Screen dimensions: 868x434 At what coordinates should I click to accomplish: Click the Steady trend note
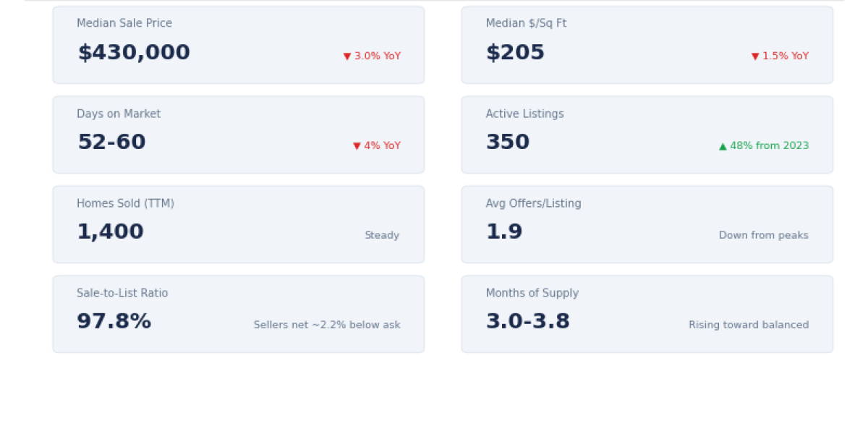coord(382,236)
